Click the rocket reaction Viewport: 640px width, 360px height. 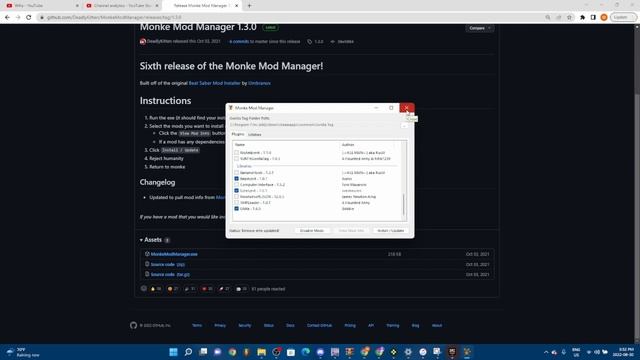[224, 289]
